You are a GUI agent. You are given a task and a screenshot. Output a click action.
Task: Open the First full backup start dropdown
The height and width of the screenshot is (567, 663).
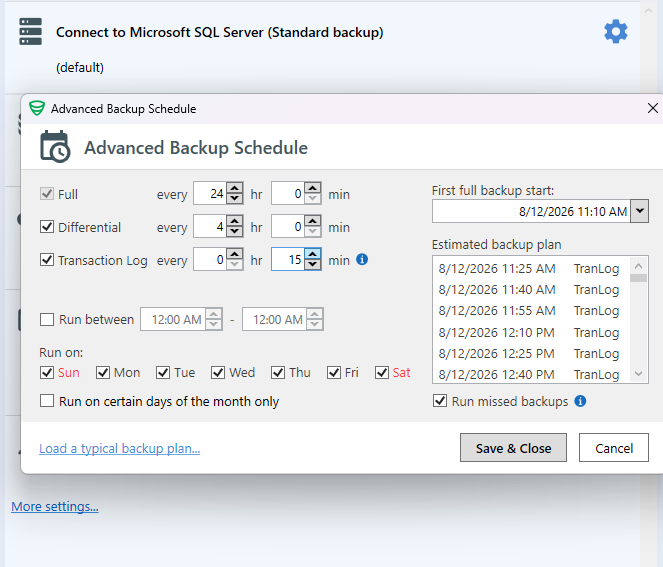click(639, 211)
